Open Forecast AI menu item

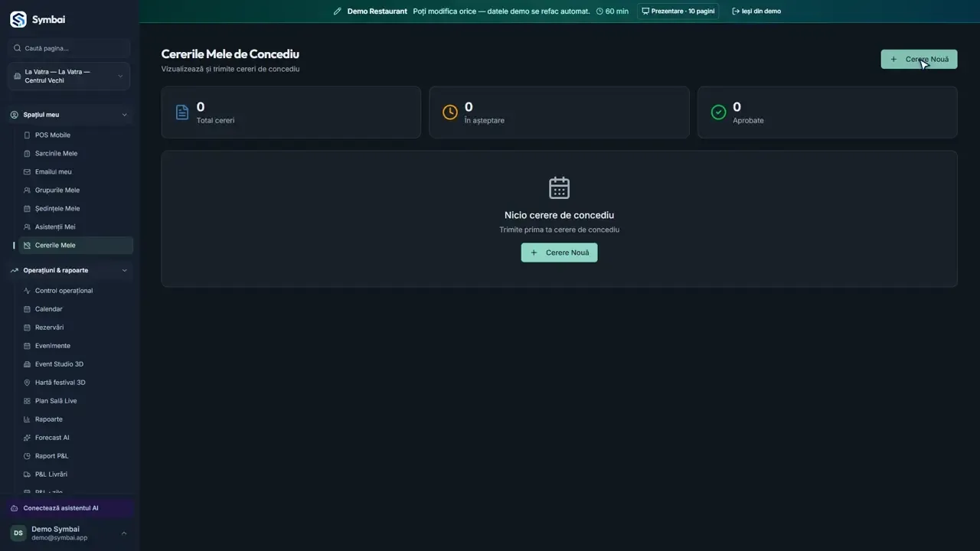click(76, 438)
